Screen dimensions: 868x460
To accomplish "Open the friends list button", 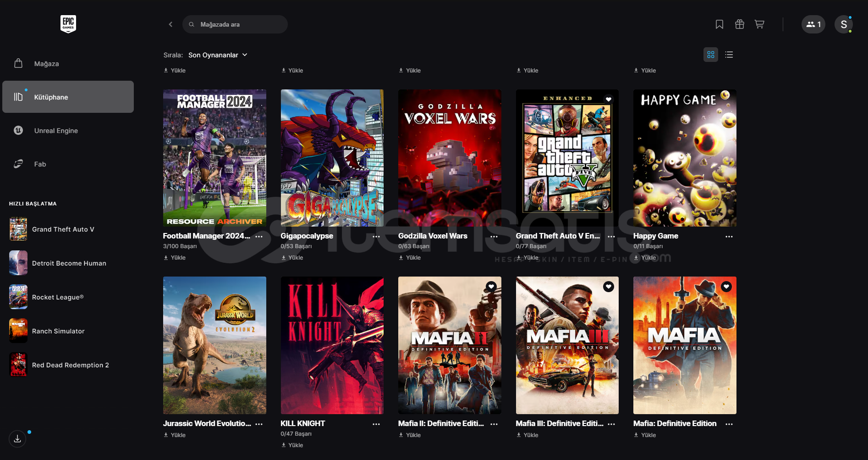I will (x=813, y=24).
